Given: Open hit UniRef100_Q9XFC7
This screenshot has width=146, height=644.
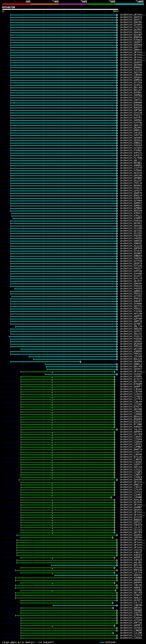Looking at the screenshot, I should 131,20.
